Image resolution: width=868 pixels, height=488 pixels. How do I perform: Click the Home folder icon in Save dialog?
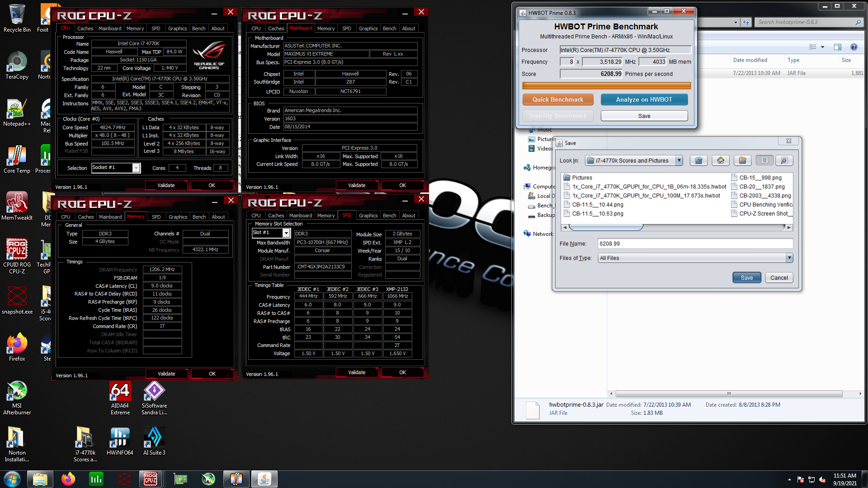(721, 160)
